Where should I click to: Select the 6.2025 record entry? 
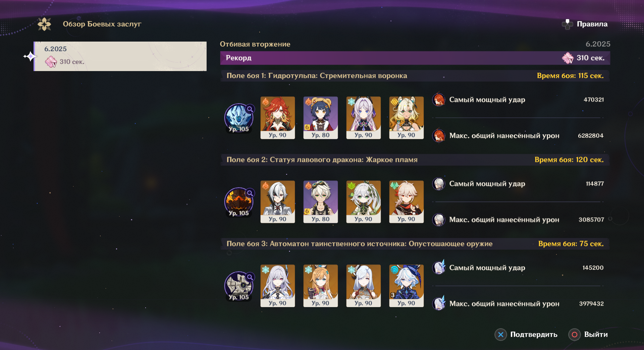click(120, 56)
